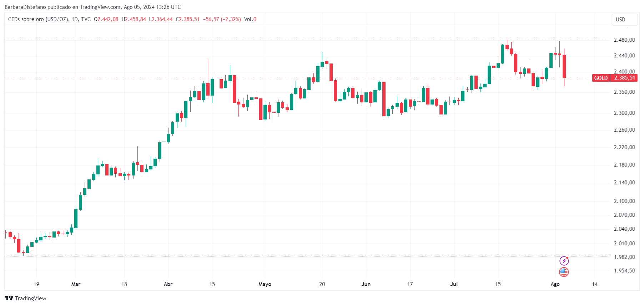The image size is (644, 306).
Task: Click the Vol.0 volume indicator label
Action: (250, 19)
